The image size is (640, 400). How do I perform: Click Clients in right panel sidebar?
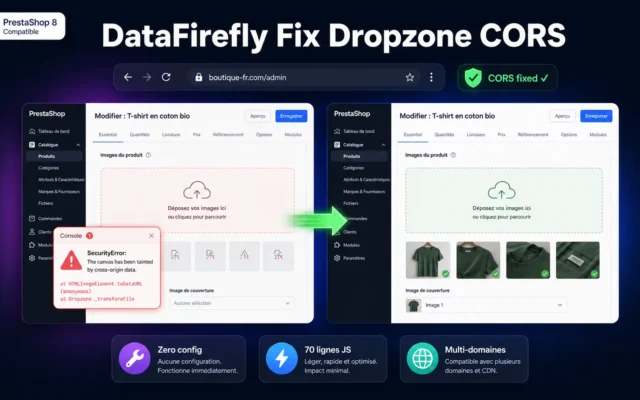[x=350, y=232]
